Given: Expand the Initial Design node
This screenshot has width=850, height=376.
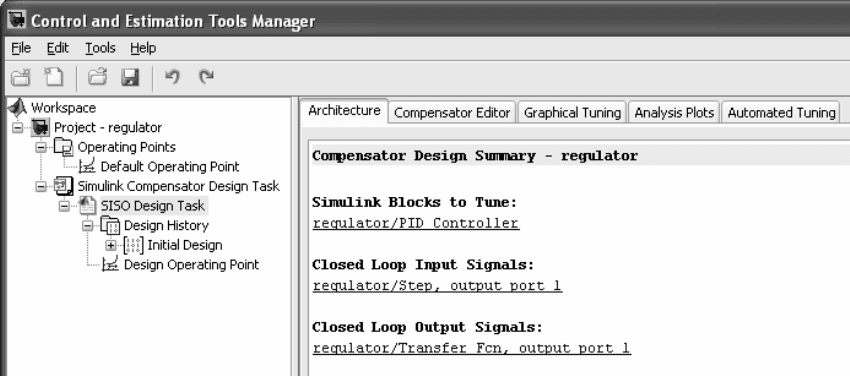Looking at the screenshot, I should point(111,245).
